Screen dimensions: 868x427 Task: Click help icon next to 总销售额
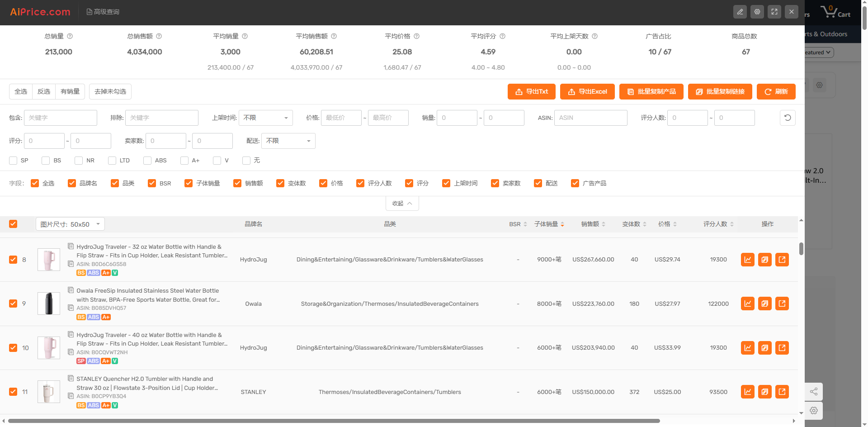click(159, 36)
